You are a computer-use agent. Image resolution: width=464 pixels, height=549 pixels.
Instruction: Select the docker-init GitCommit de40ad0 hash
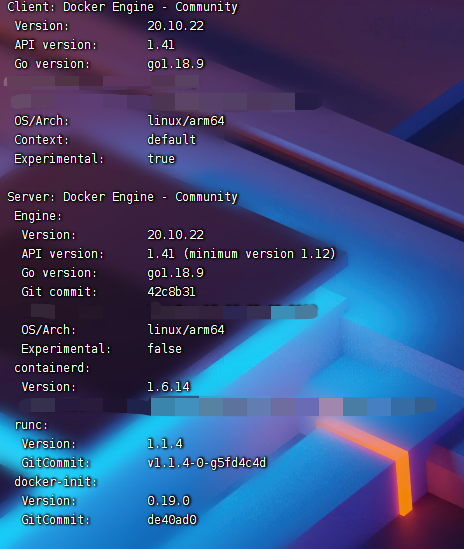pyautogui.click(x=172, y=520)
